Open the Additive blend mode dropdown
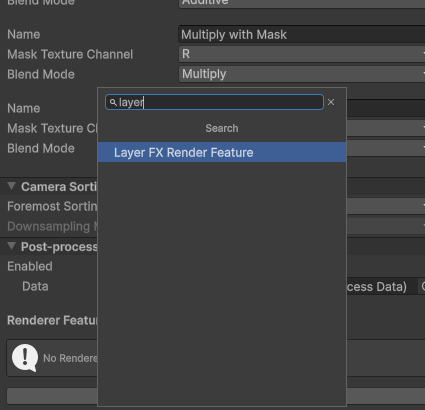The image size is (425, 410). (302, 3)
